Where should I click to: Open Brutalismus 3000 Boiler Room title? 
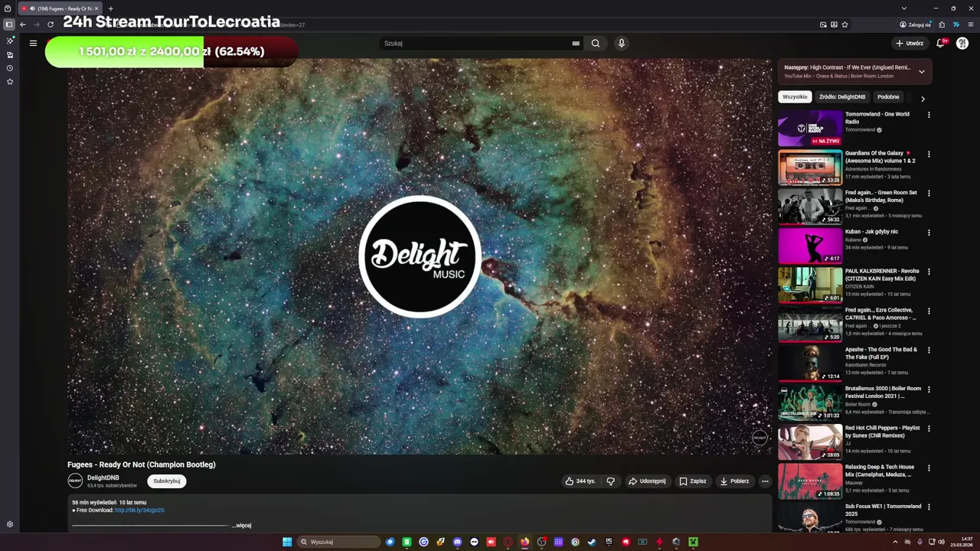(883, 393)
